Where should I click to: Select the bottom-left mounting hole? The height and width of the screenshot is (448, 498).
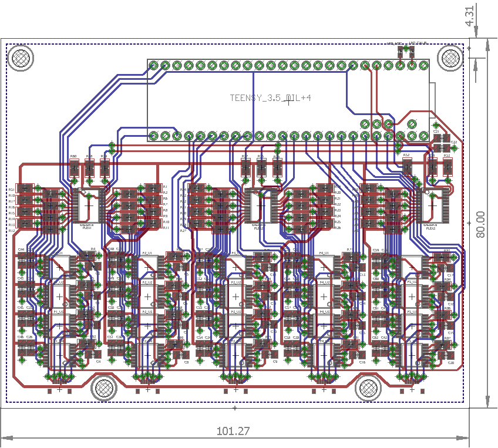tap(104, 388)
